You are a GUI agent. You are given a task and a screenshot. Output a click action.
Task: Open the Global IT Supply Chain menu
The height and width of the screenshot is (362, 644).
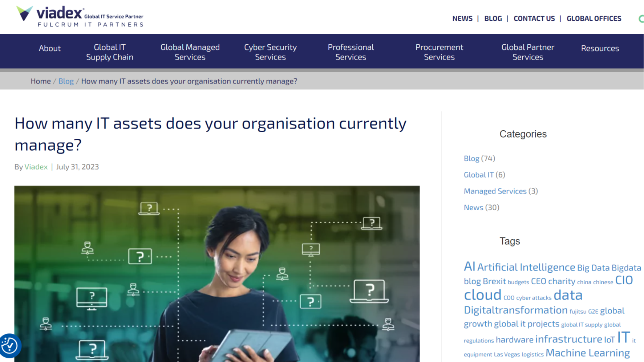pyautogui.click(x=110, y=52)
